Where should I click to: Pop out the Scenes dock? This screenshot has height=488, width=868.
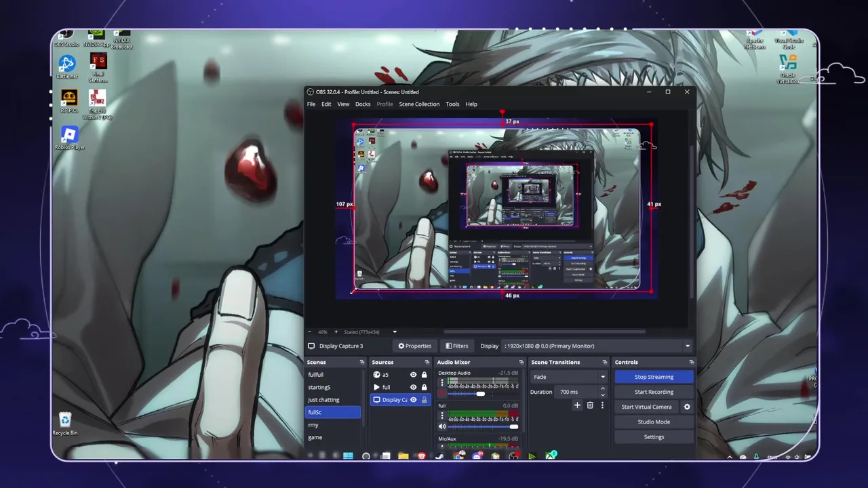click(x=362, y=362)
